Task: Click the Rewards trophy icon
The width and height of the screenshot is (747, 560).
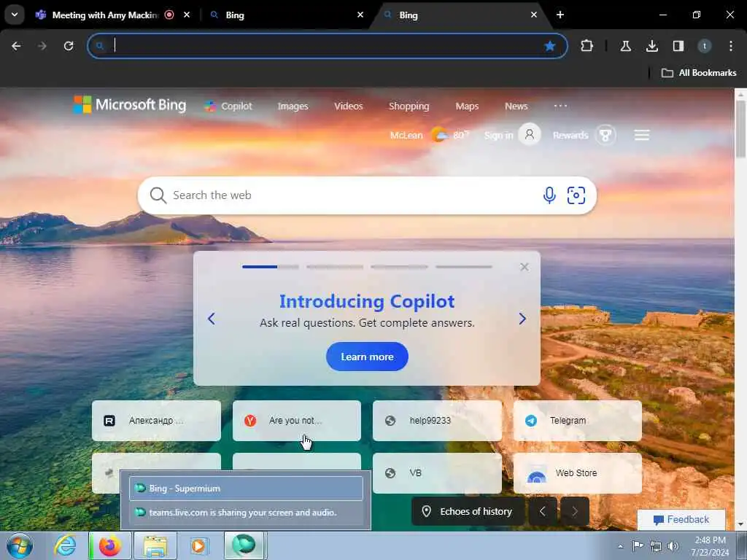Action: coord(605,135)
